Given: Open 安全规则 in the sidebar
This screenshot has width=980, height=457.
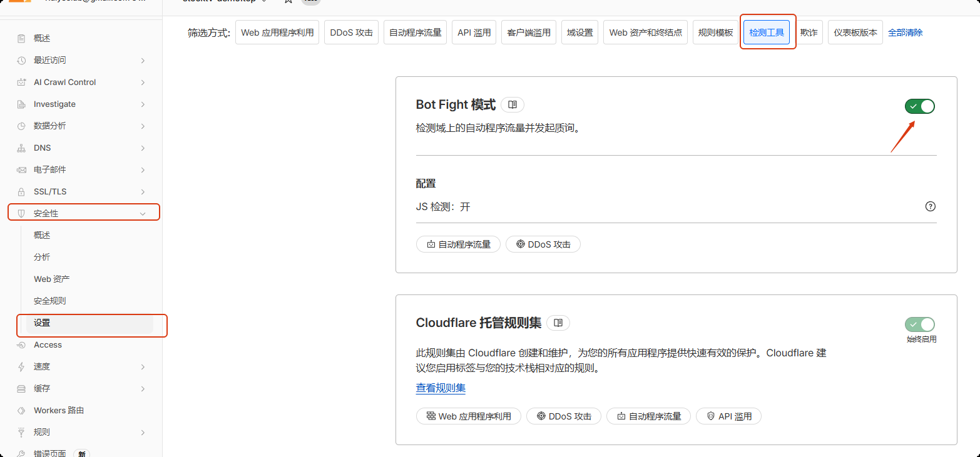Looking at the screenshot, I should tap(50, 301).
